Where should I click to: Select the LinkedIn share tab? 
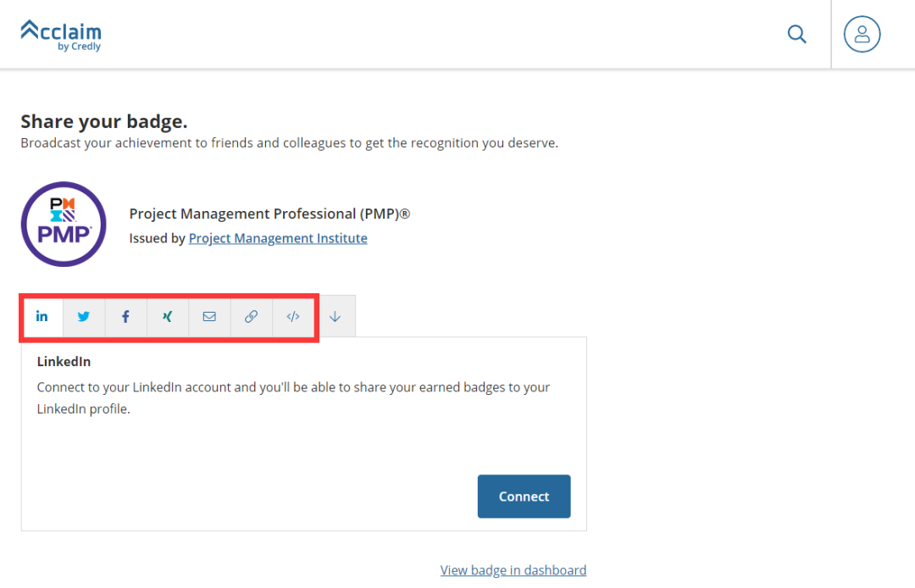tap(42, 316)
